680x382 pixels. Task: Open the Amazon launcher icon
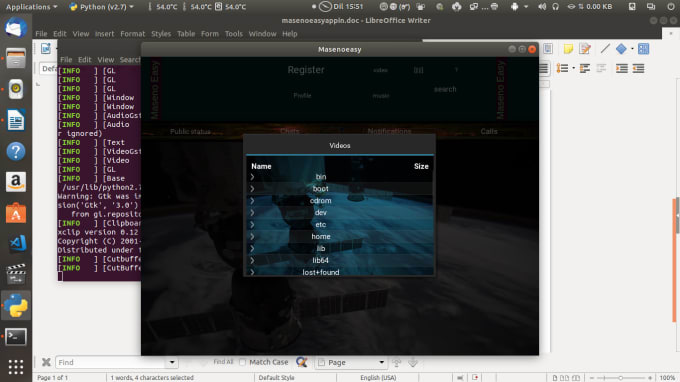coord(16,182)
